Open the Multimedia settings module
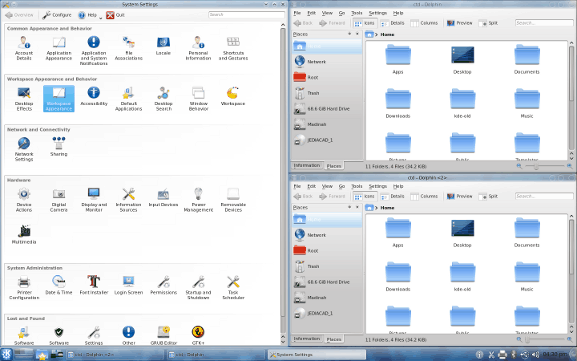This screenshot has height=361, width=577. click(24, 235)
